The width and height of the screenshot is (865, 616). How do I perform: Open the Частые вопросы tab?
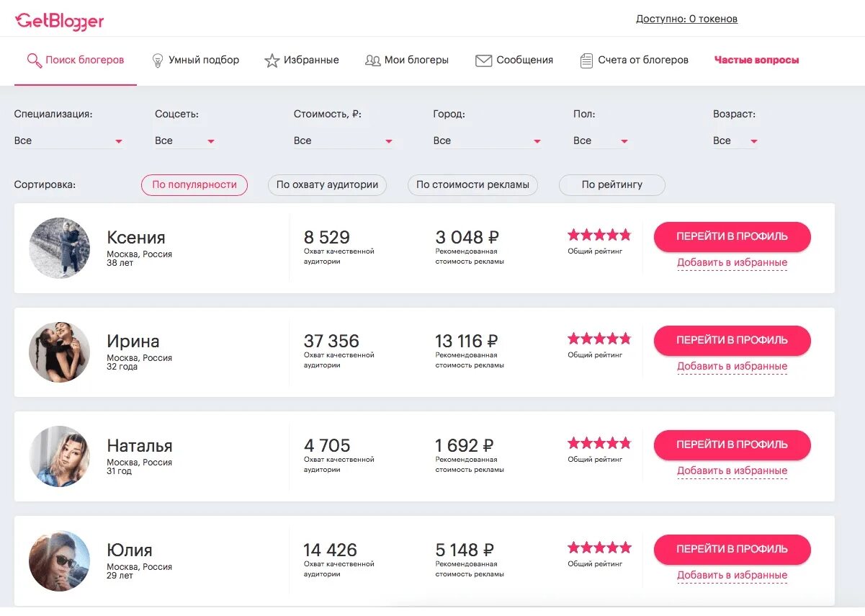tap(756, 61)
